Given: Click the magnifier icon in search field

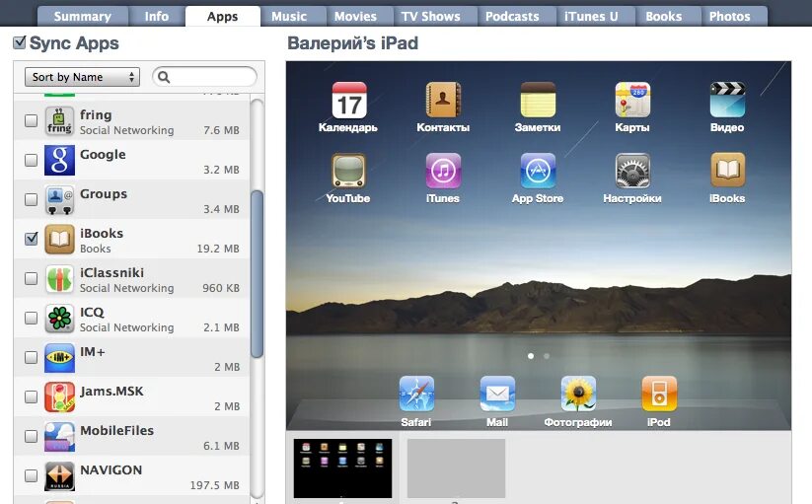Looking at the screenshot, I should (164, 77).
